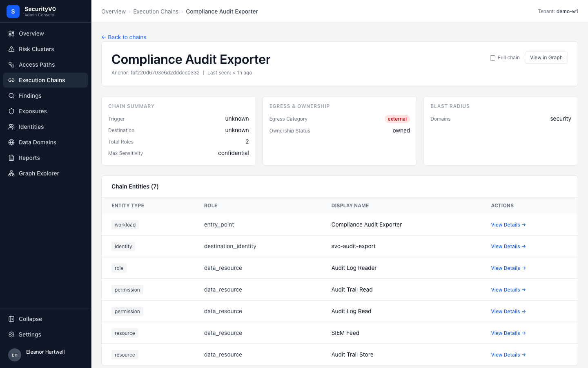Click the Graph Explorer network icon
Viewport: 588px width, 368px height.
11,173
